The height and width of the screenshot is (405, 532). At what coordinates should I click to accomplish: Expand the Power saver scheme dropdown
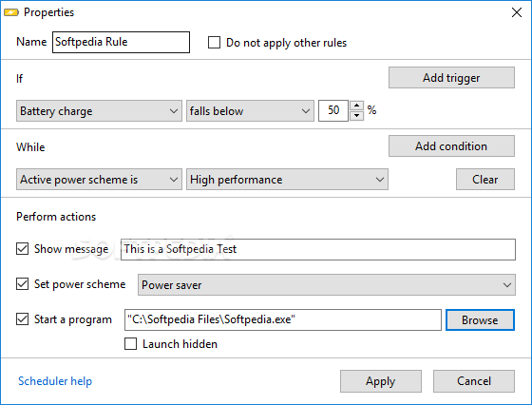point(327,285)
